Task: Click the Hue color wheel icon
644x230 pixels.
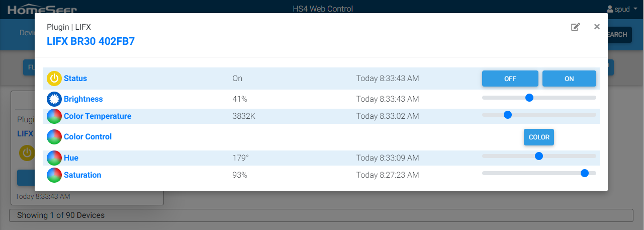Action: coord(54,158)
